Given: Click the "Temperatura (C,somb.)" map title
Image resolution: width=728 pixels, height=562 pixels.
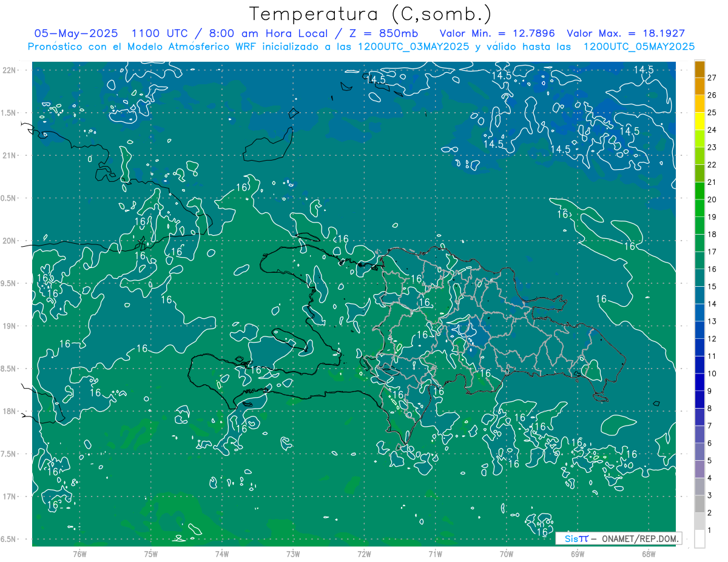Looking at the screenshot, I should (371, 14).
